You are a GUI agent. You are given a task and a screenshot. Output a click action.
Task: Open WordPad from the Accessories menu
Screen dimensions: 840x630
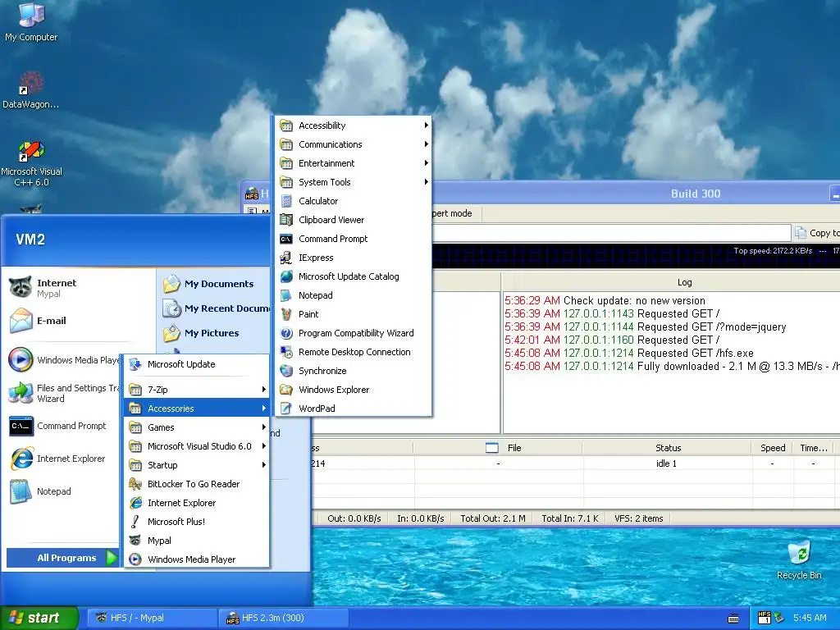coord(353,409)
